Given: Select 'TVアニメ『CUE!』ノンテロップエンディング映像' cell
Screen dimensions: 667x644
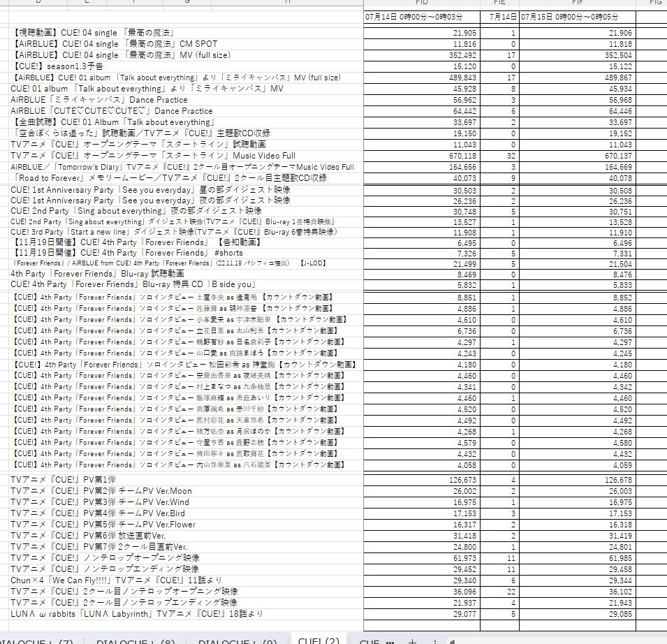Looking at the screenshot, I should [186, 569].
